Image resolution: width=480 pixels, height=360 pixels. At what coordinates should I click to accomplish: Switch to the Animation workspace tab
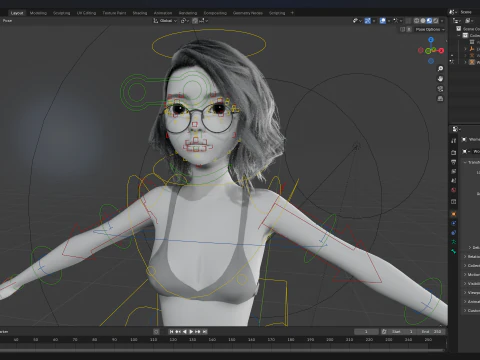[x=163, y=13]
